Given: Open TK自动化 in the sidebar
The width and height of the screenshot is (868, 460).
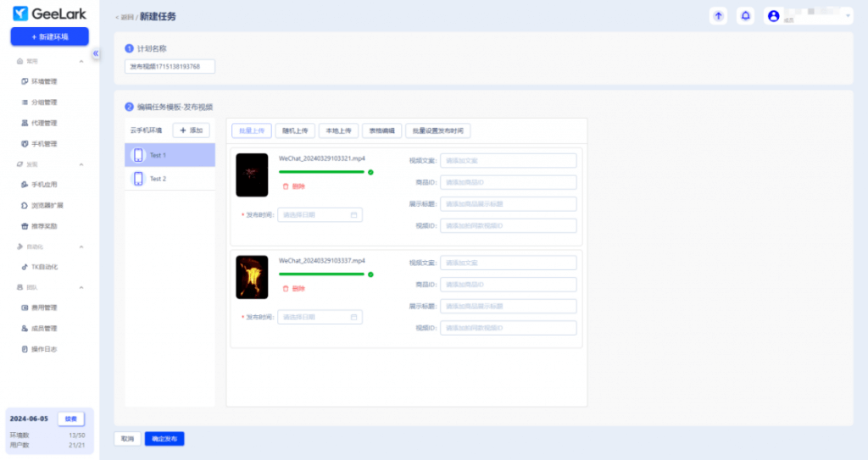Looking at the screenshot, I should tap(43, 267).
